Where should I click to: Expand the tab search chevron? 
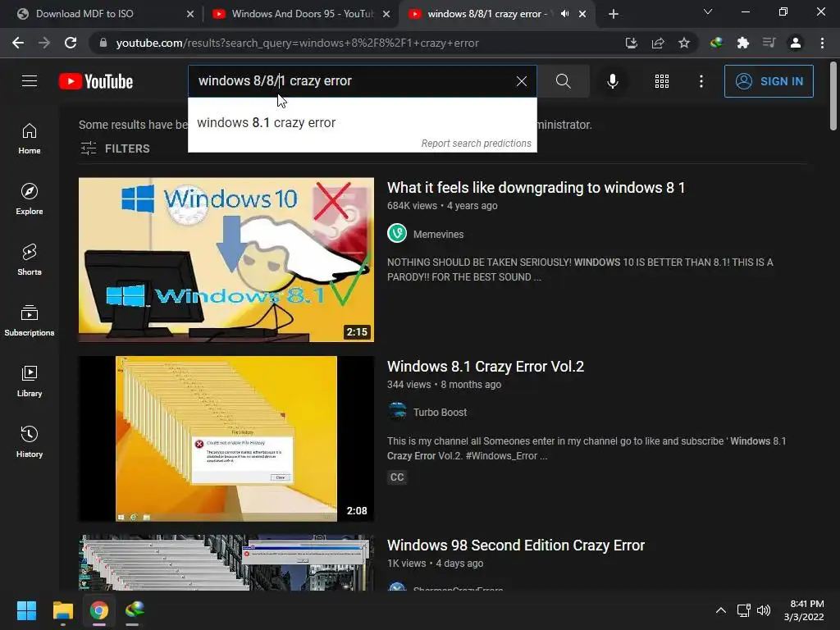point(708,11)
